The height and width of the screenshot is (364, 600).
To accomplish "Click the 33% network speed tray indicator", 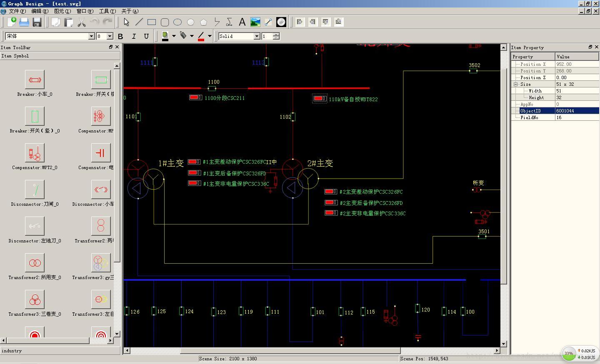I will 580,354.
